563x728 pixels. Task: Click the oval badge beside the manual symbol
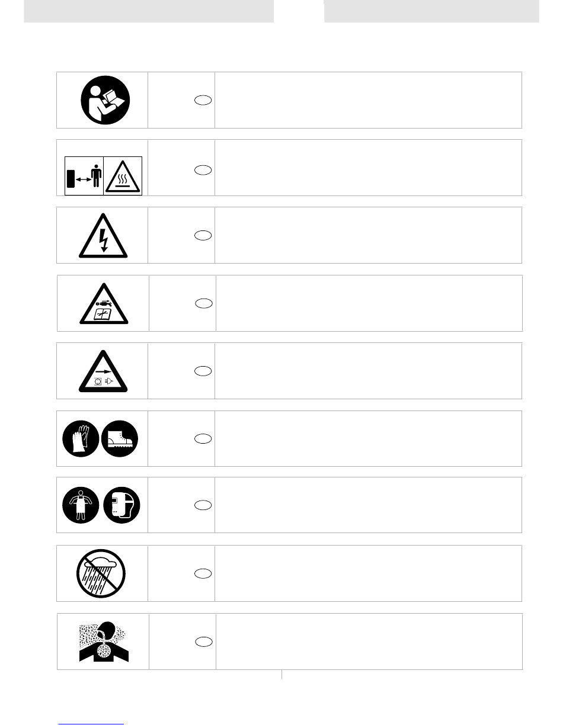203,101
